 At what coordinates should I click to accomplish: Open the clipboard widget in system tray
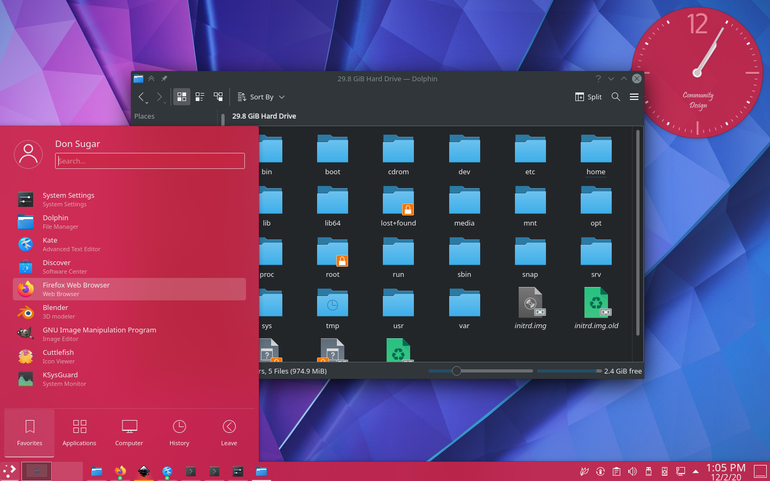click(616, 472)
